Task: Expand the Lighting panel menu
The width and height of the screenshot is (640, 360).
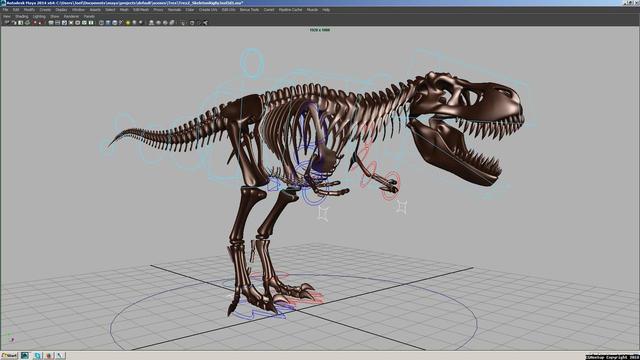Action: [39, 16]
